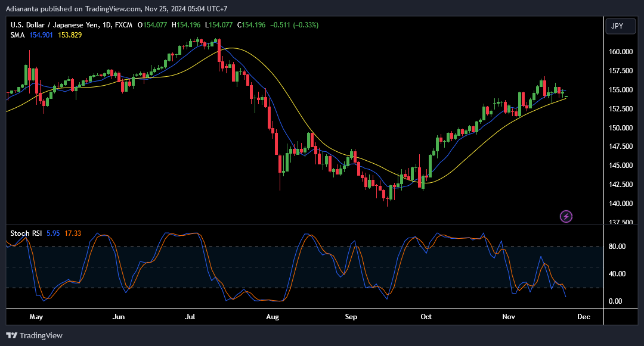The width and height of the screenshot is (644, 346).
Task: Click the Oct label on time axis
Action: 426,317
